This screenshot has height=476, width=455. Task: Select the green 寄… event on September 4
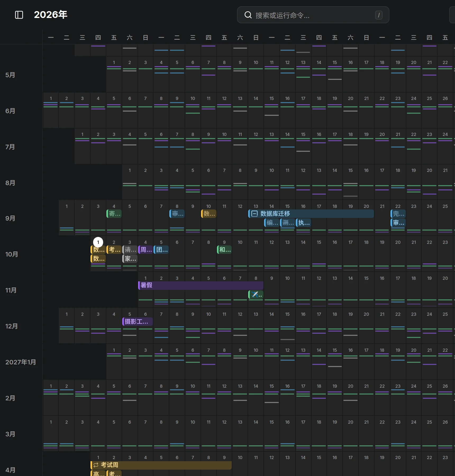tap(114, 214)
